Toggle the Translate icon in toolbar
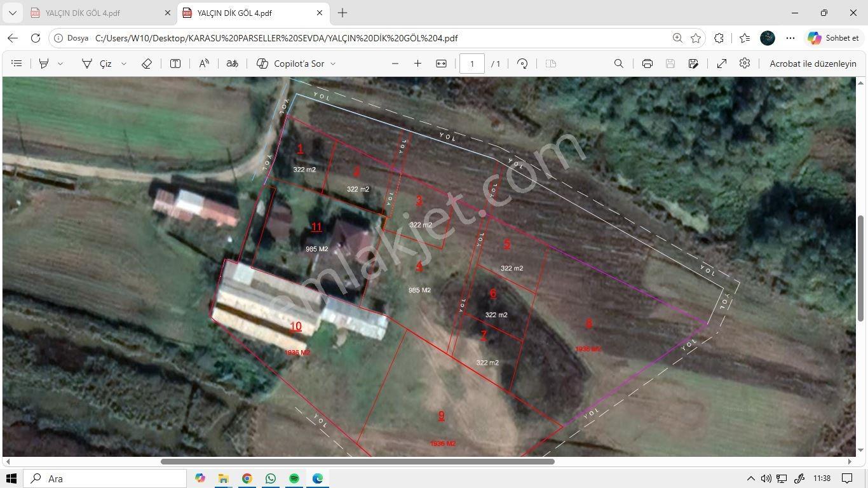 point(233,64)
